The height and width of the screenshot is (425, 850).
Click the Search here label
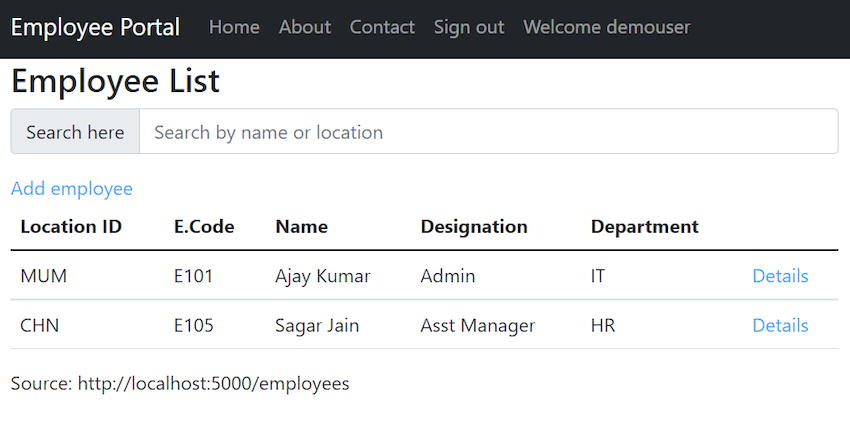(x=75, y=132)
